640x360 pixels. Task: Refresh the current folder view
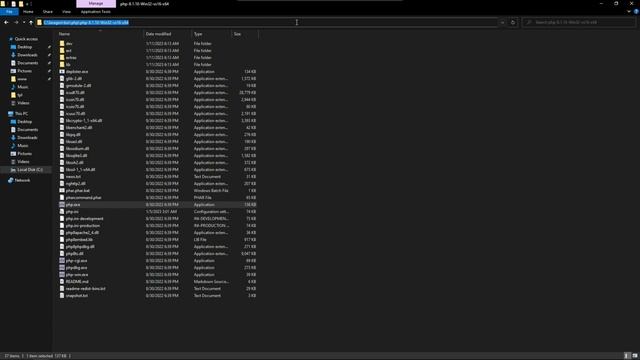[x=513, y=22]
